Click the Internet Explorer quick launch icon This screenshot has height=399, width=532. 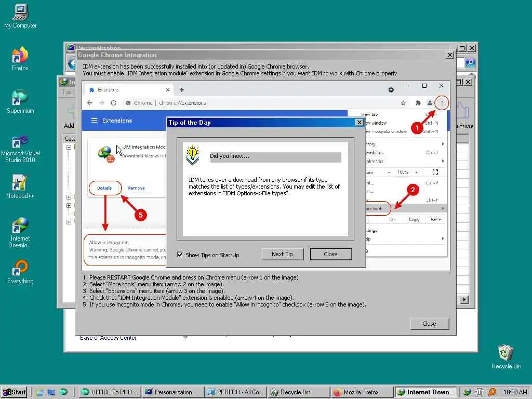tap(39, 392)
